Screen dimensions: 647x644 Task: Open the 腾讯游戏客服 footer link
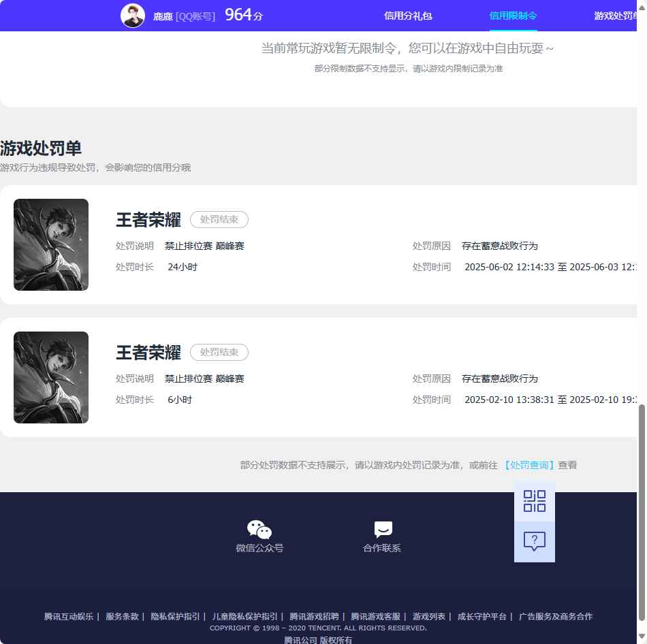click(375, 616)
